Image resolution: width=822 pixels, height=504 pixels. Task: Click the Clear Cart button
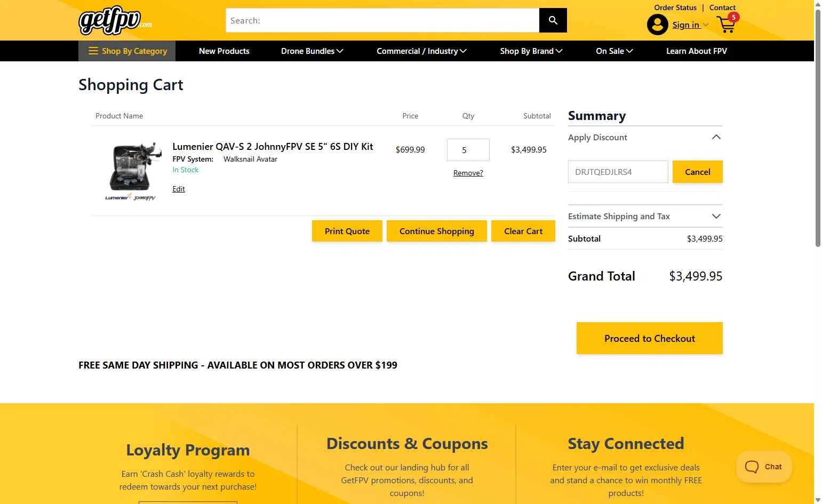click(x=523, y=231)
